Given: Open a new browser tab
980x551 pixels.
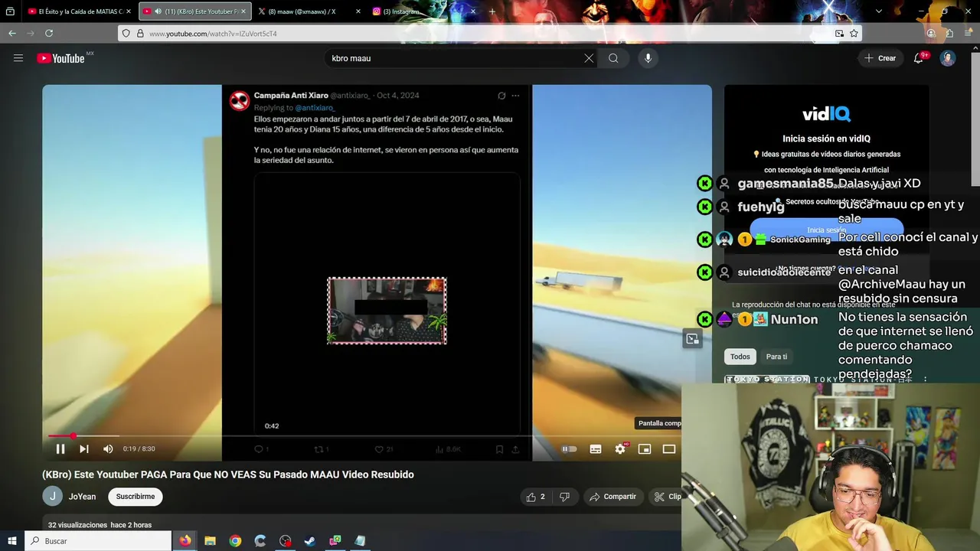Looking at the screenshot, I should point(492,11).
